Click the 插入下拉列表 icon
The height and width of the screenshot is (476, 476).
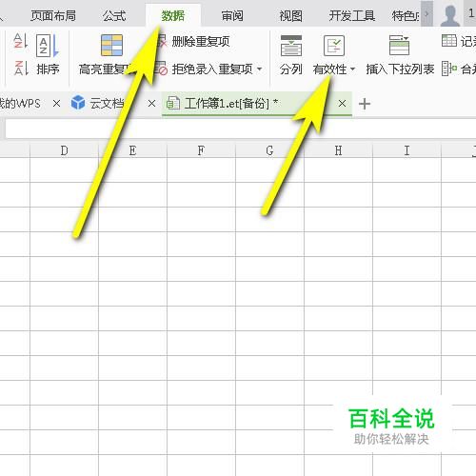[400, 46]
